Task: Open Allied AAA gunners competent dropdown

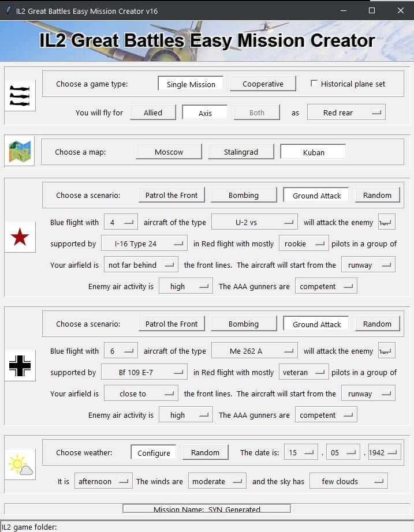Action: (x=326, y=286)
